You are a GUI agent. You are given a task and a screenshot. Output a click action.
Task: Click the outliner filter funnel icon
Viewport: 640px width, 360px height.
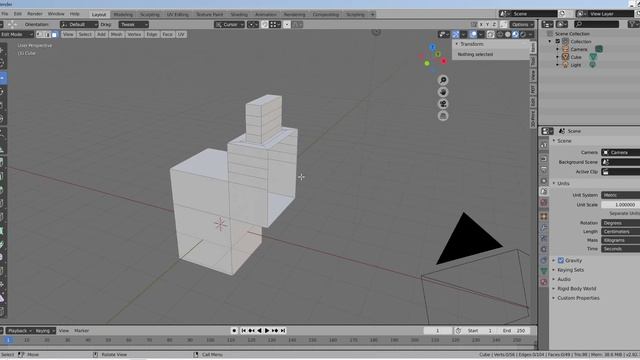pyautogui.click(x=633, y=24)
